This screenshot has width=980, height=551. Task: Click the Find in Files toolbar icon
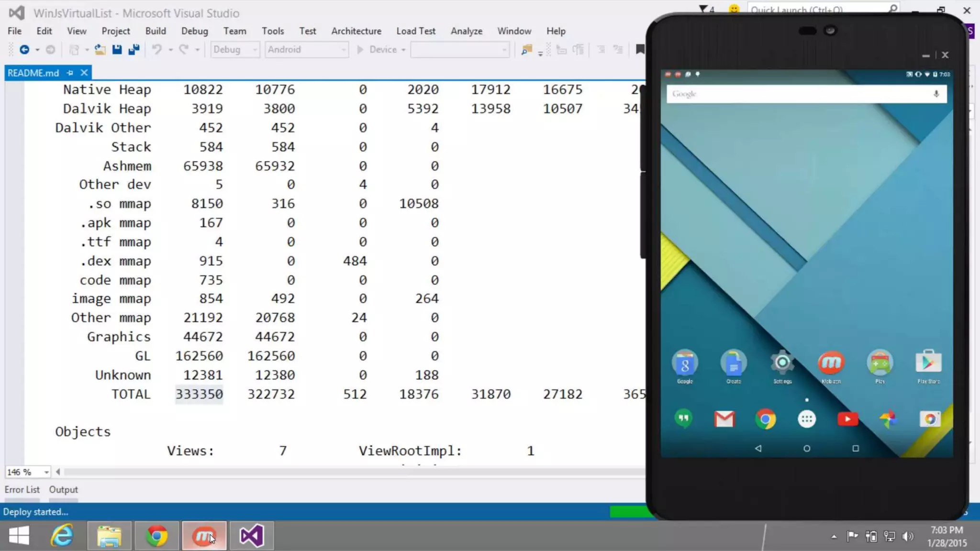click(527, 50)
